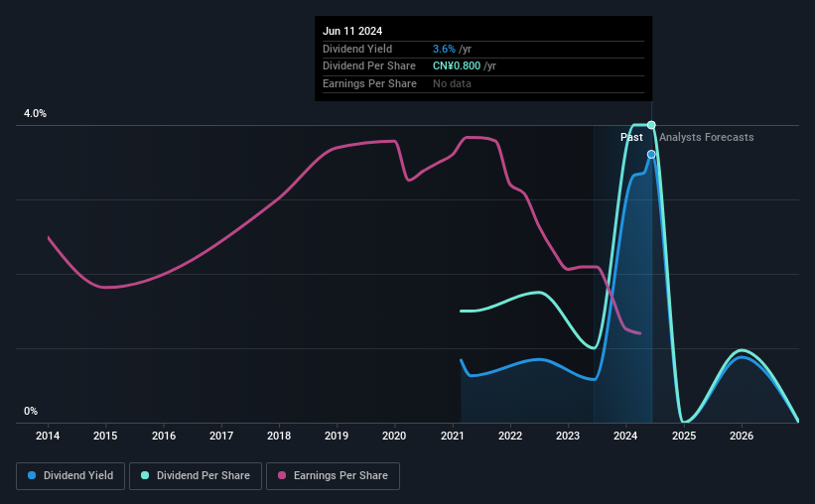Click the 2019 year label on axis
815x504 pixels.
click(x=337, y=436)
